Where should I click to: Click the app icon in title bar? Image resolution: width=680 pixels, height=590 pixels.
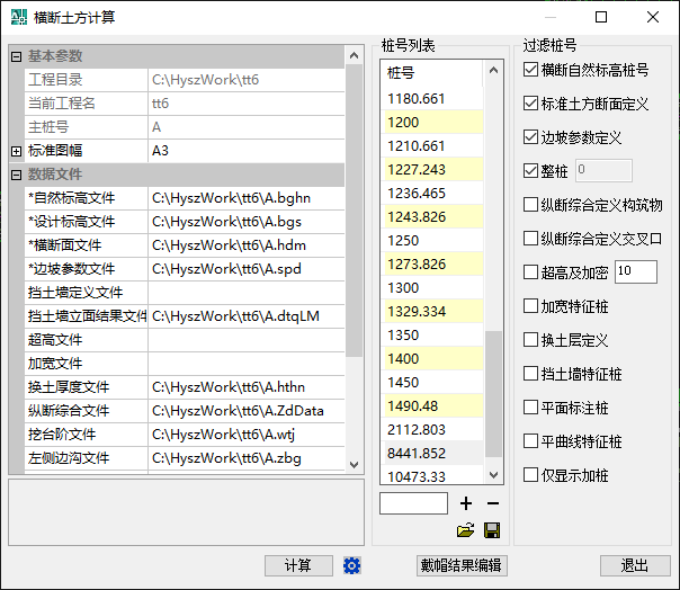point(18,17)
